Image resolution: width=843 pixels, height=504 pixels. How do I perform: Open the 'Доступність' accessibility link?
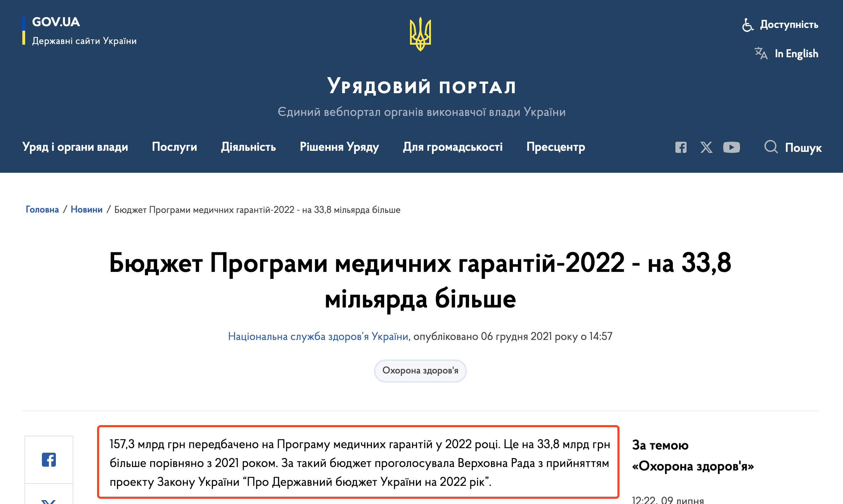pyautogui.click(x=789, y=24)
